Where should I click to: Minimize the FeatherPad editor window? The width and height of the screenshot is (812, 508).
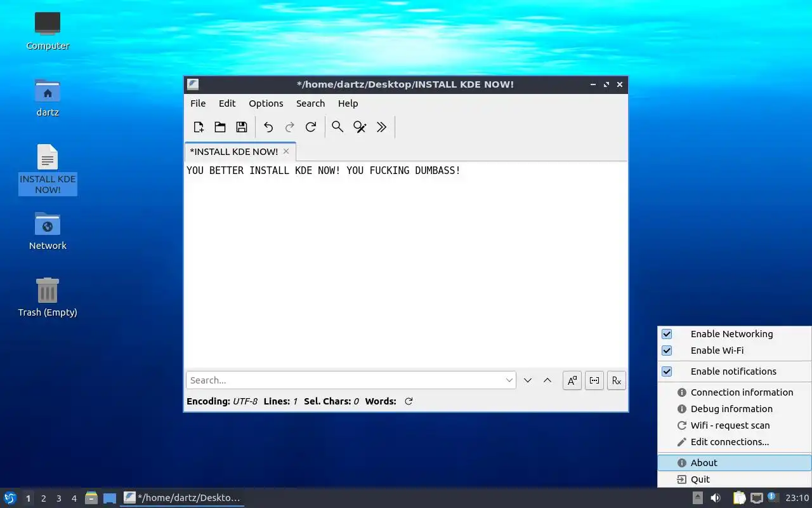pyautogui.click(x=593, y=84)
